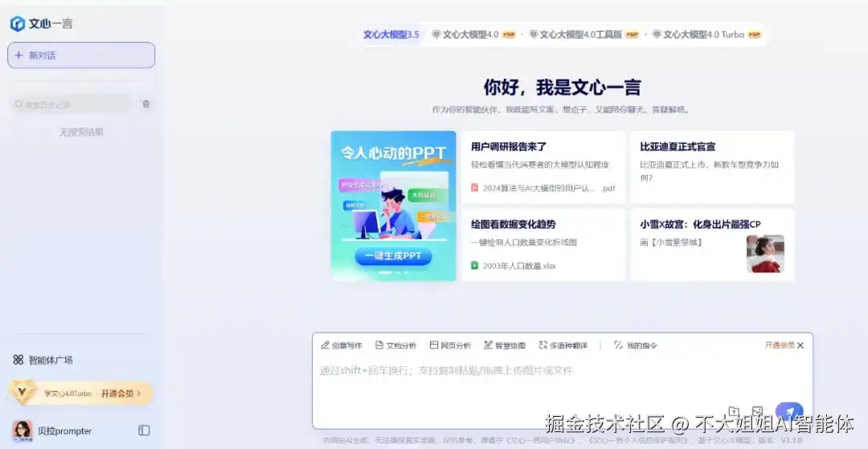Collapse the sidebar with the panel icon

point(144,431)
